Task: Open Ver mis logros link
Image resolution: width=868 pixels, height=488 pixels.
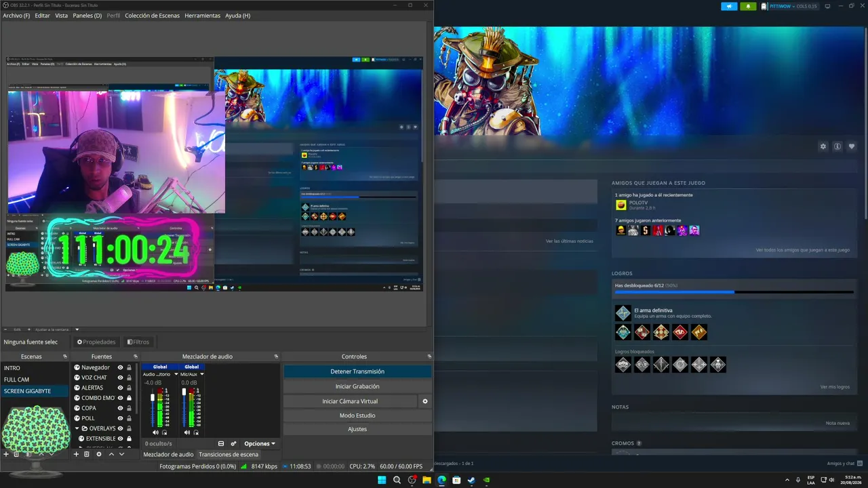Action: pyautogui.click(x=835, y=387)
